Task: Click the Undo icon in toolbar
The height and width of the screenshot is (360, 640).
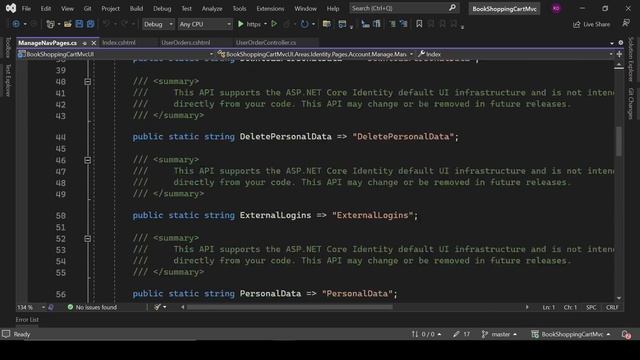Action: (106, 24)
